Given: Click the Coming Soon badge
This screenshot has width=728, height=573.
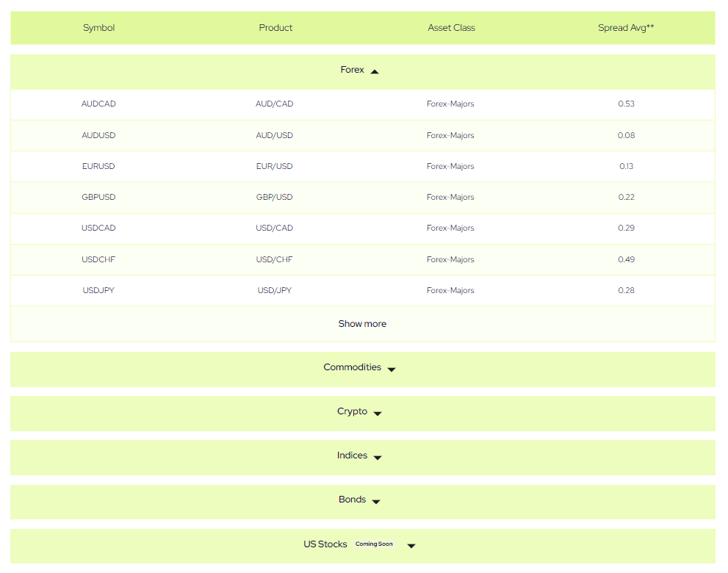Looking at the screenshot, I should pos(374,544).
